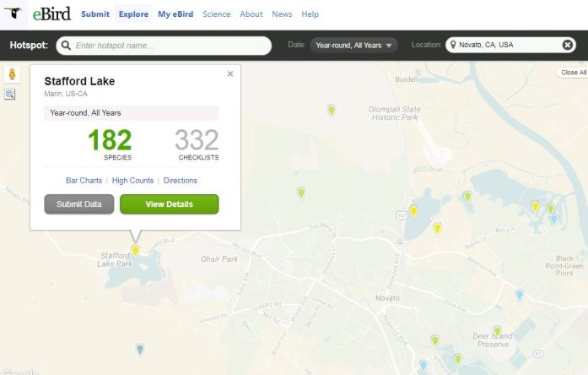588x375 pixels.
Task: Click the Highway 37 shield icon
Action: pyautogui.click(x=538, y=354)
